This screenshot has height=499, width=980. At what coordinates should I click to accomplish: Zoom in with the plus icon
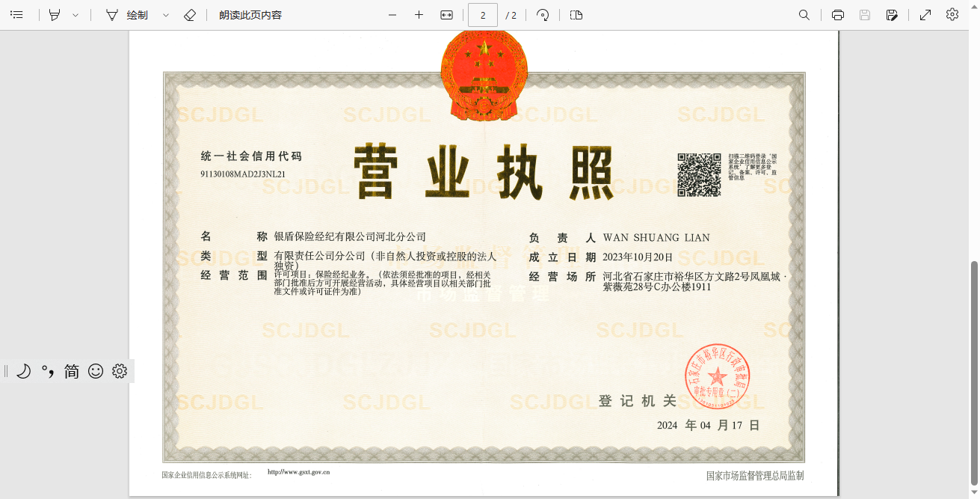pos(419,15)
